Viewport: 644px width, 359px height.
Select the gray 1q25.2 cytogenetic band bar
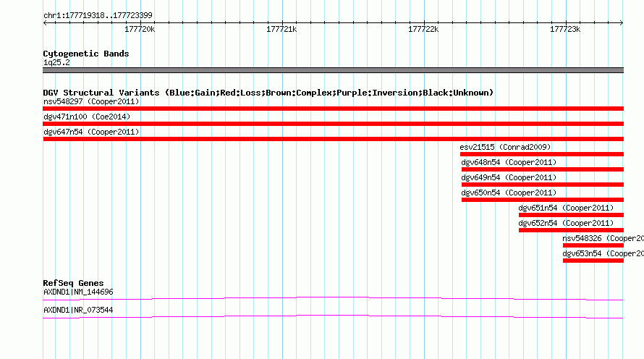click(x=333, y=70)
